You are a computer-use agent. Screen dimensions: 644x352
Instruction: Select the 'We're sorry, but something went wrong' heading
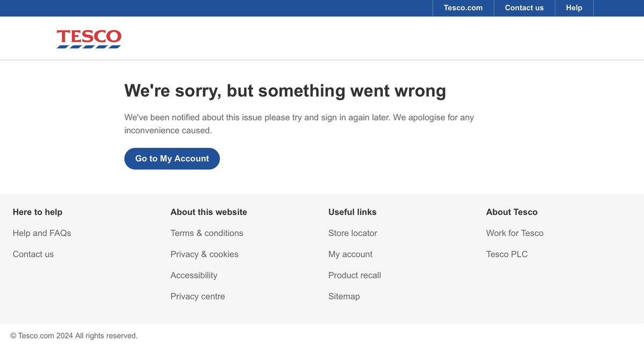pyautogui.click(x=285, y=91)
